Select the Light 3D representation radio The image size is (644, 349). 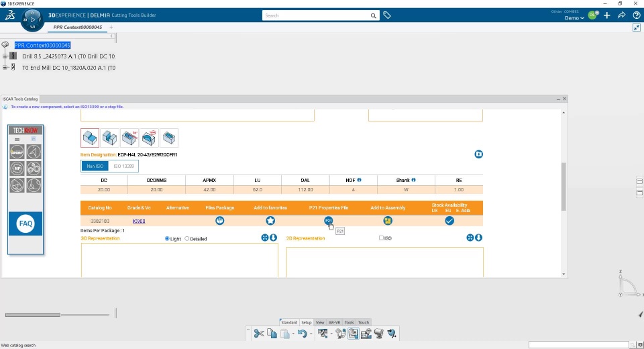point(167,238)
